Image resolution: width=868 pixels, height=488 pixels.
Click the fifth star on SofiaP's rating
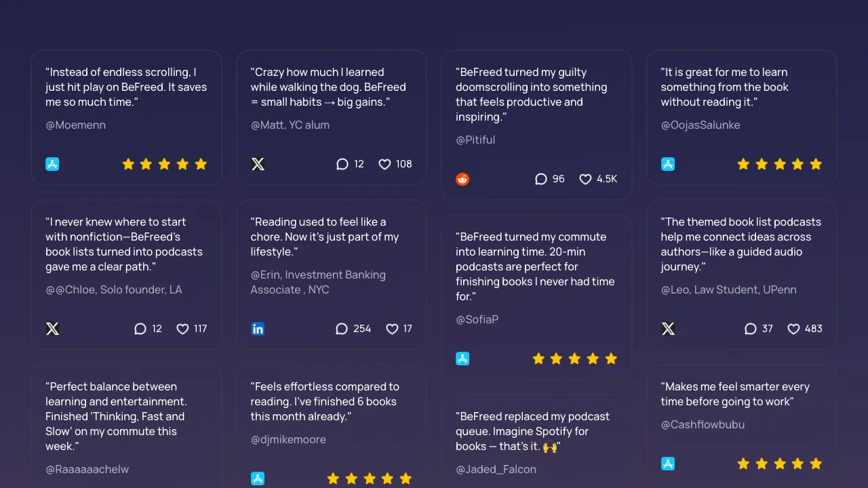pyautogui.click(x=611, y=359)
